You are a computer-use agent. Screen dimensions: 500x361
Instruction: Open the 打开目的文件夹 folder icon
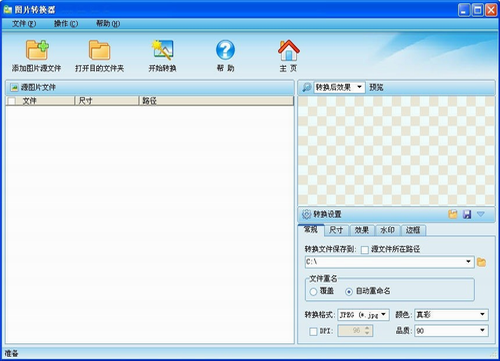click(99, 50)
